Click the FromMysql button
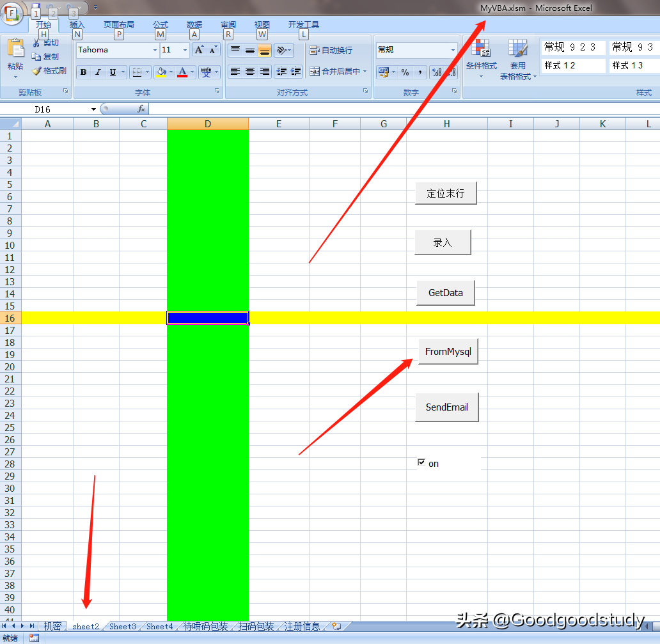The image size is (660, 644). (x=448, y=352)
